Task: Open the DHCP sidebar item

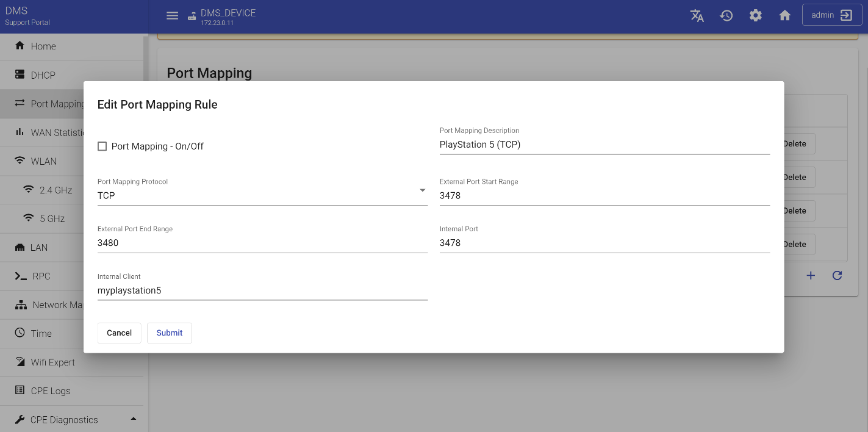Action: coord(43,75)
